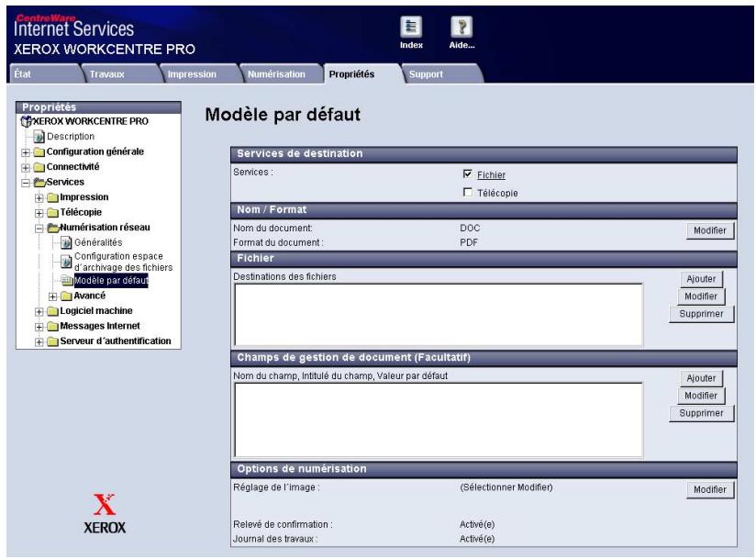Image resolution: width=756 pixels, height=559 pixels.
Task: Switch to the État tab
Action: (x=45, y=73)
